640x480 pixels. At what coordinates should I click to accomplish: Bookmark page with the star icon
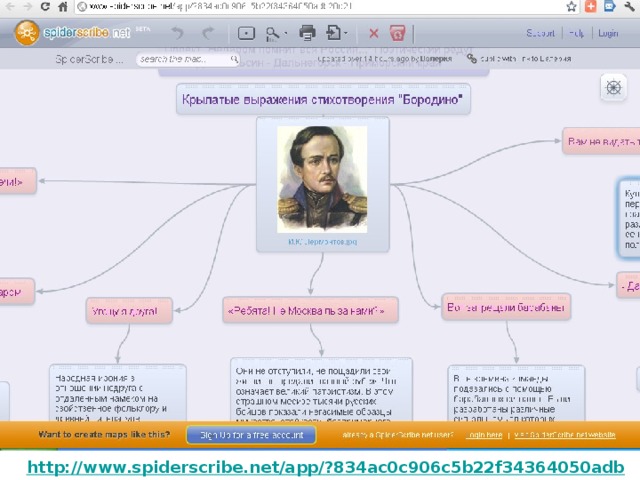pyautogui.click(x=571, y=6)
